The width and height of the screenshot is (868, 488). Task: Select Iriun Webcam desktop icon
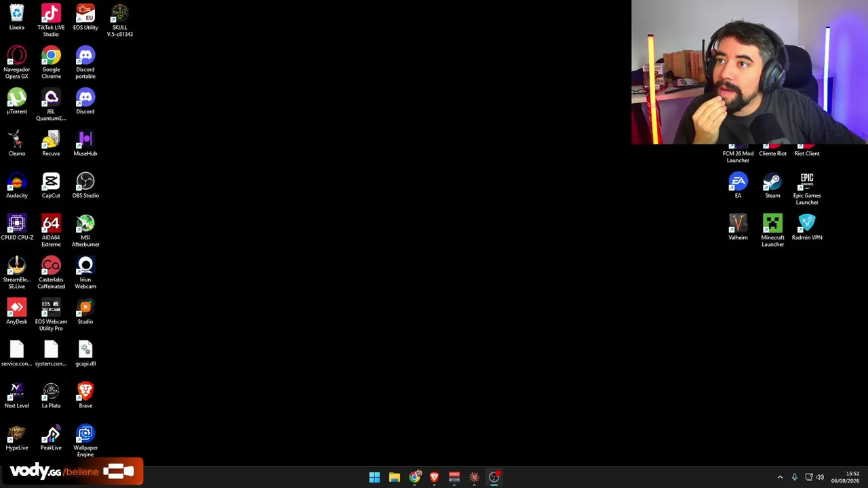pos(85,266)
